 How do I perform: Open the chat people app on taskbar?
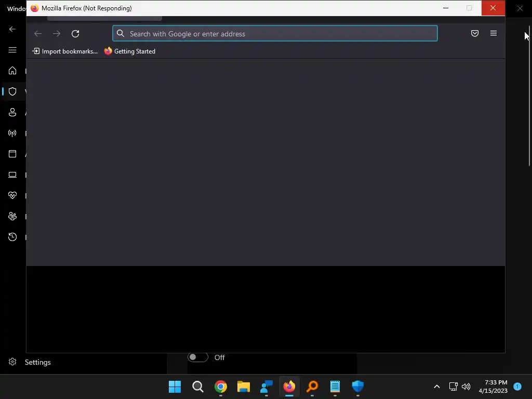pos(267,387)
